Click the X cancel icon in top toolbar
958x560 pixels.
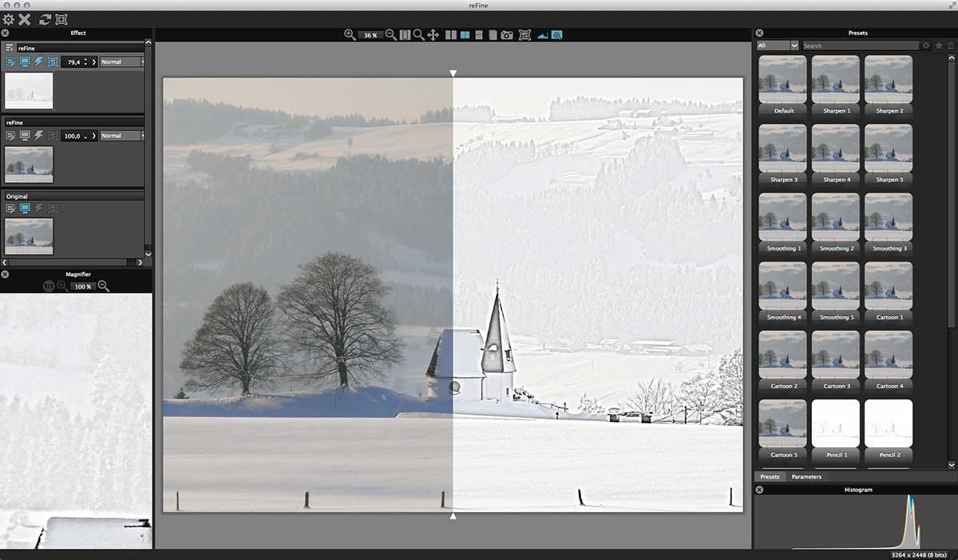coord(25,19)
